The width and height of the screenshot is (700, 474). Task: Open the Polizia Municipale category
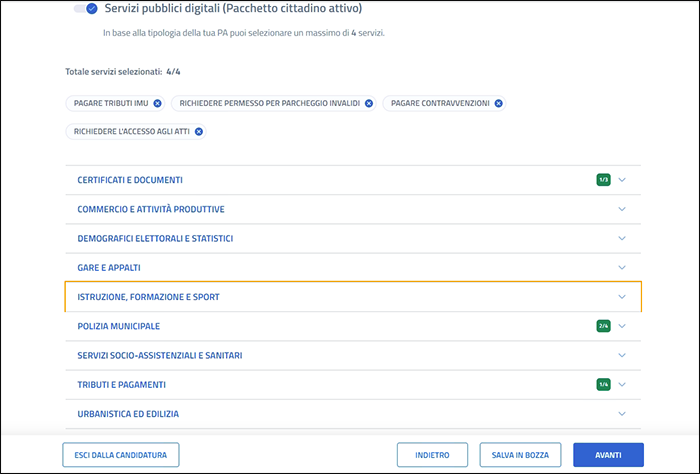tap(118, 326)
